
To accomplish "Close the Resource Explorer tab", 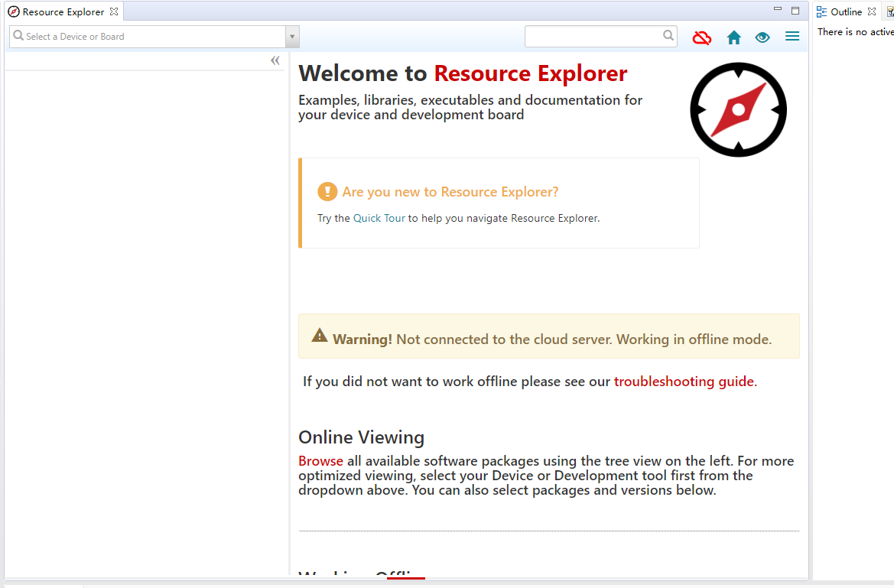I will [x=114, y=11].
